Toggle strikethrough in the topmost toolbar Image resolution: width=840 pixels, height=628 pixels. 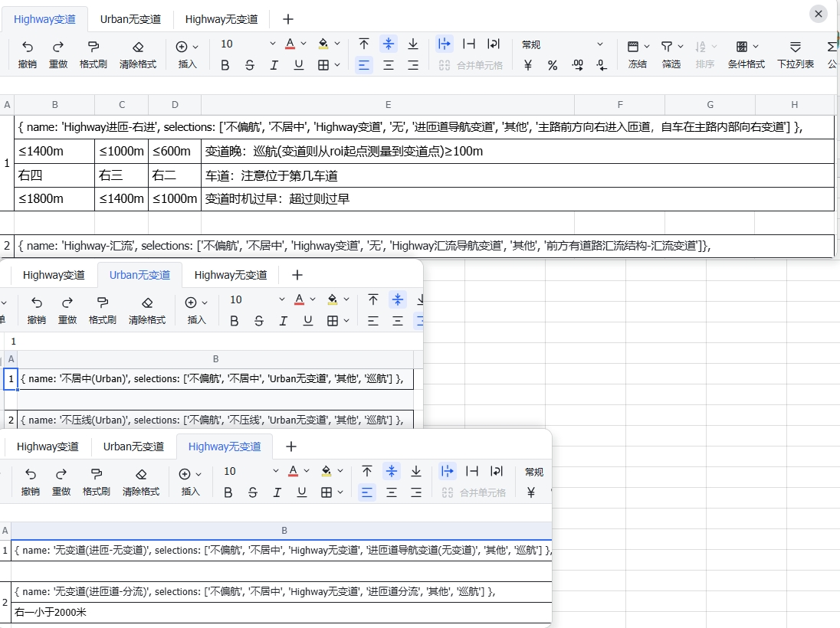[x=250, y=65]
